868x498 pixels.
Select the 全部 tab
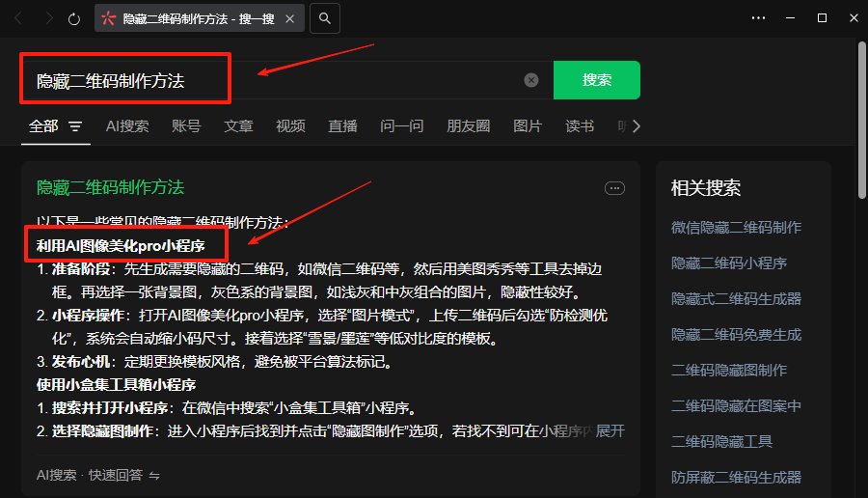click(x=43, y=126)
